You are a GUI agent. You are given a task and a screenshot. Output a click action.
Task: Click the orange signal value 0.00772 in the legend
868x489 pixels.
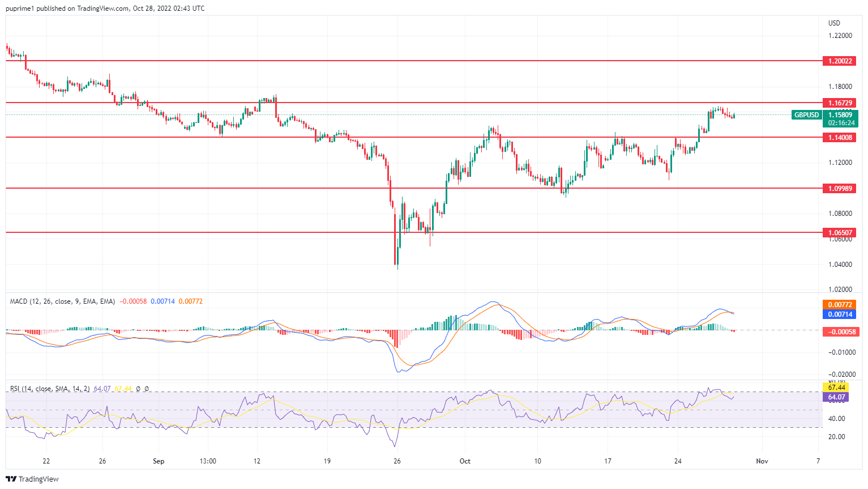(x=191, y=301)
